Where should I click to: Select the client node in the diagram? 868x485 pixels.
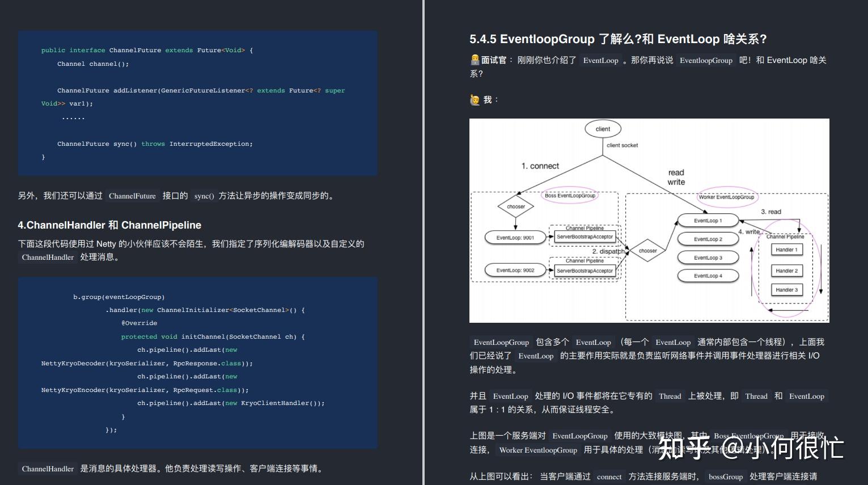603,129
